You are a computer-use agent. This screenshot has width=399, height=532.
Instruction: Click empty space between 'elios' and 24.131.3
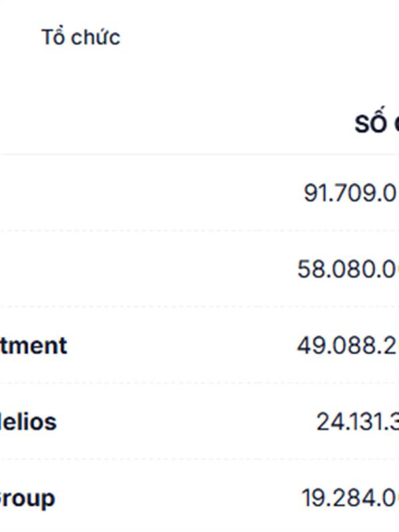[187, 422]
